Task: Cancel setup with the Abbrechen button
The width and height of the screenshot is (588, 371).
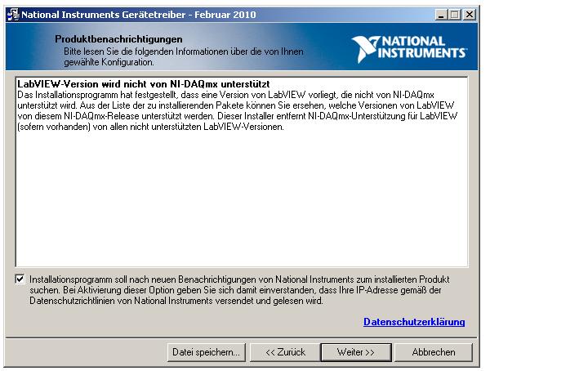Action: tap(434, 352)
